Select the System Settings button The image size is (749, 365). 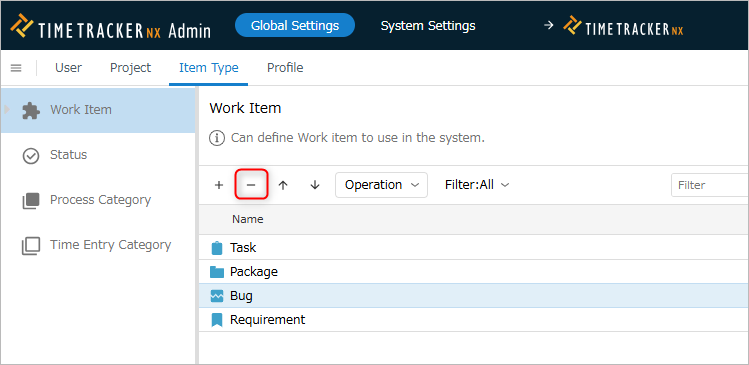pyautogui.click(x=428, y=25)
